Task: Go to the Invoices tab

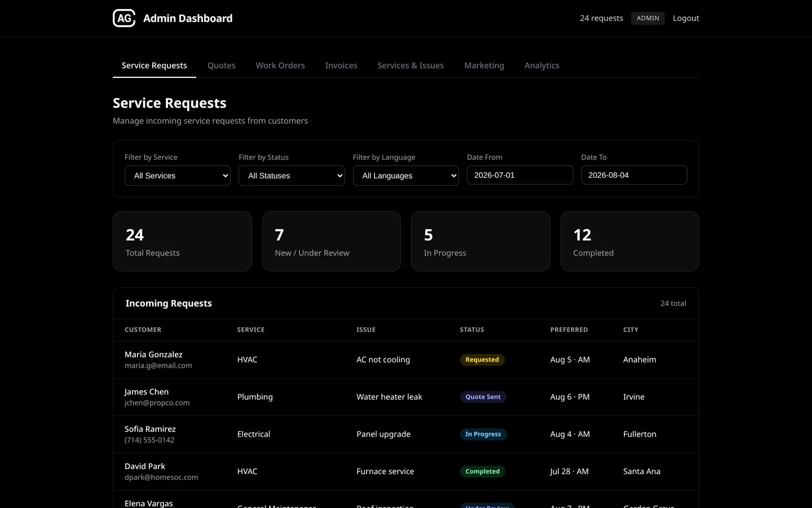Action: click(x=341, y=65)
